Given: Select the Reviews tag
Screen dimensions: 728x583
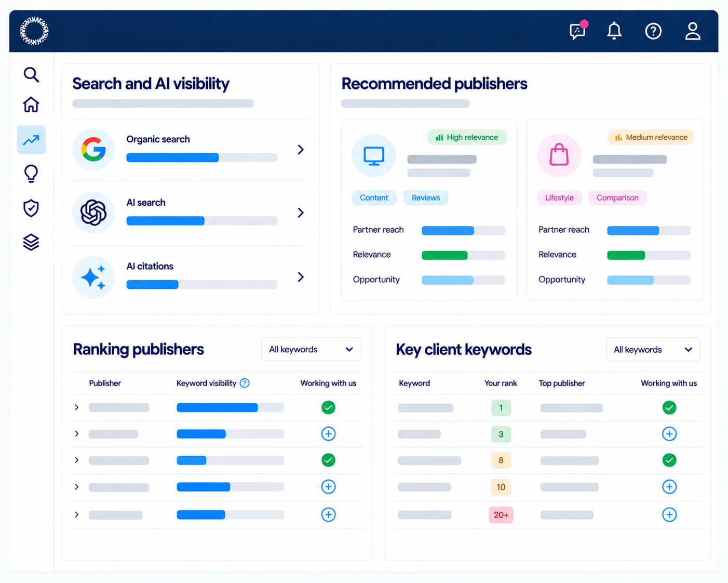Looking at the screenshot, I should tap(426, 197).
